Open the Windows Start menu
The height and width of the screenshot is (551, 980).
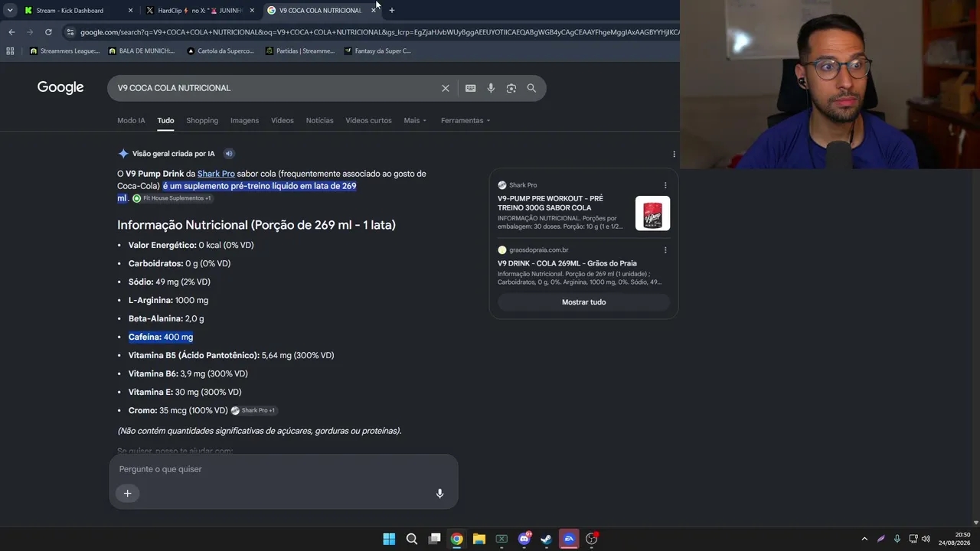coord(389,539)
